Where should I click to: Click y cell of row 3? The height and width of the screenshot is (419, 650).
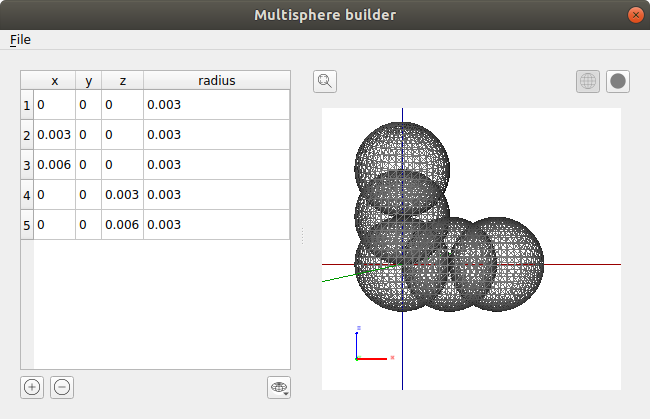pyautogui.click(x=89, y=165)
